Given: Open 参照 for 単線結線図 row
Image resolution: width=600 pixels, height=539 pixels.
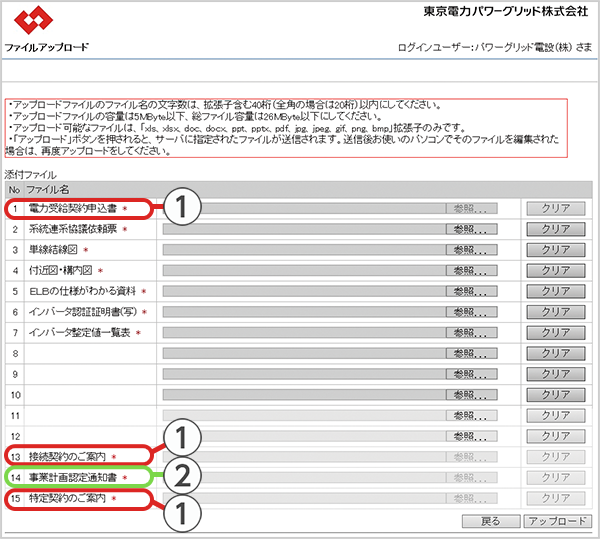Looking at the screenshot, I should coord(471,250).
